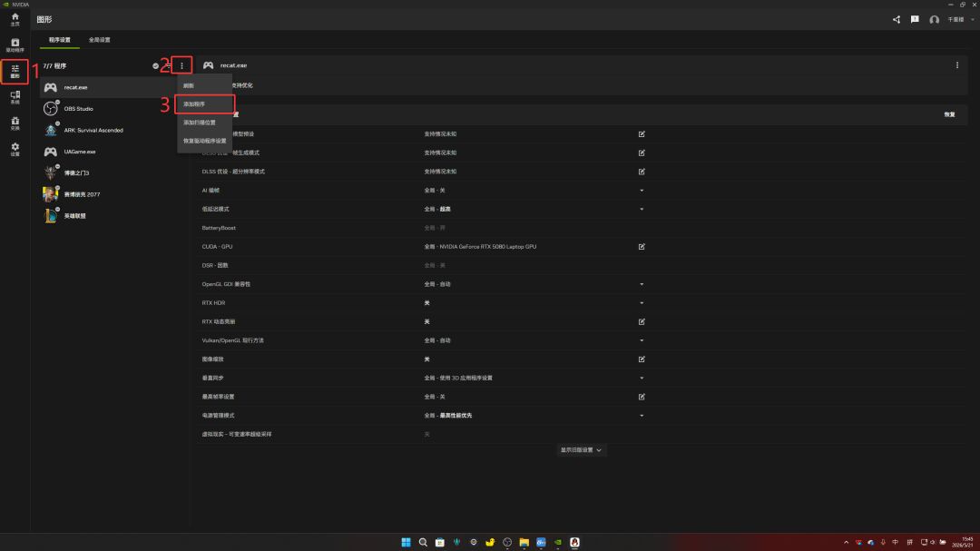Click the 全局 - 使用 3D 应用程序设置 value

click(458, 378)
